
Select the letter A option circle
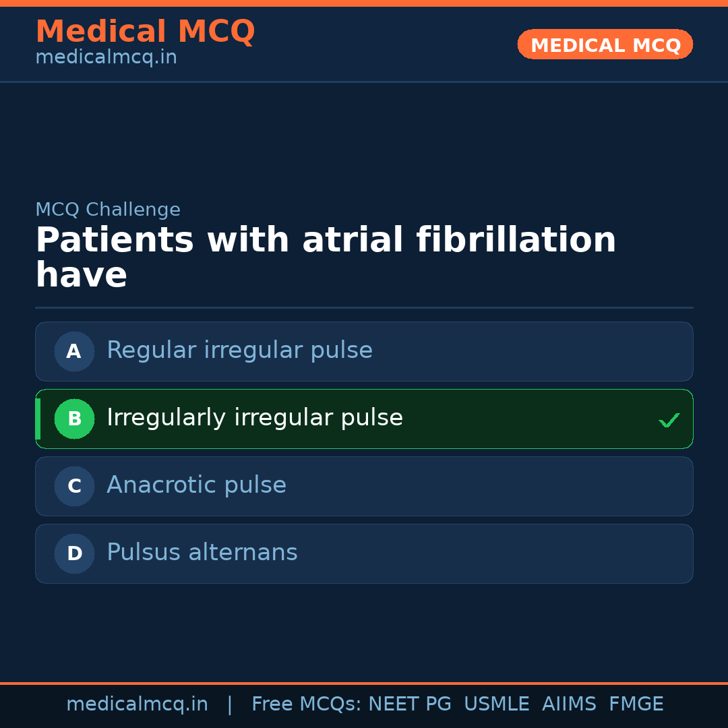click(74, 351)
